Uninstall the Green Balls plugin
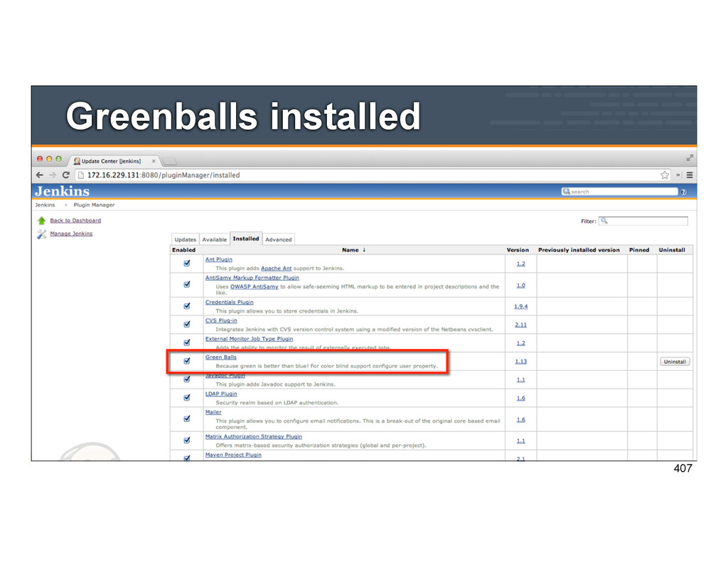Viewport: 728px width, 562px height. tap(675, 362)
